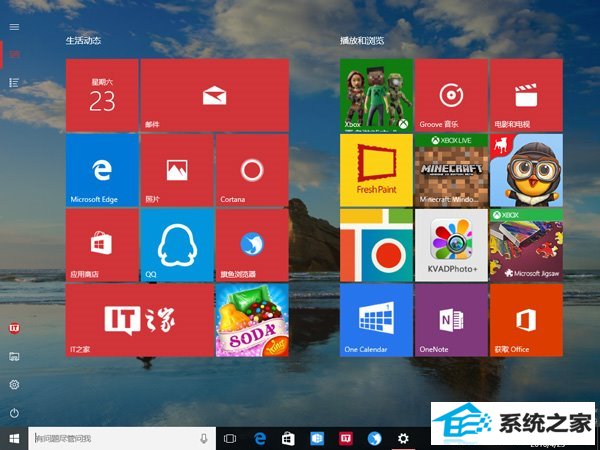Open the IT之家 wide tile
The image size is (600, 450).
139,320
